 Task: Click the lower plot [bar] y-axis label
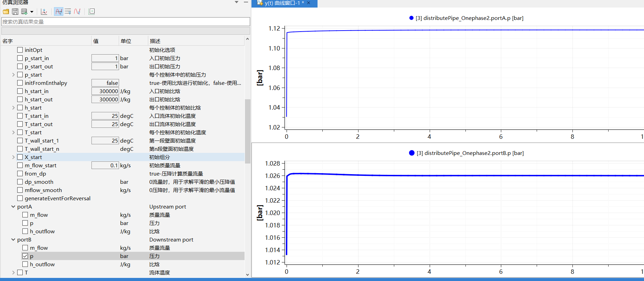260,213
